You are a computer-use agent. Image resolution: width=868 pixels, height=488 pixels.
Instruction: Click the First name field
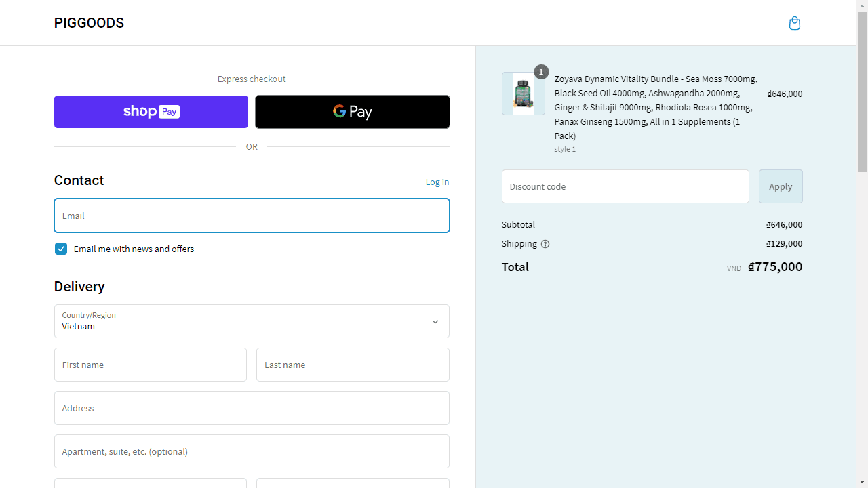[x=151, y=365]
